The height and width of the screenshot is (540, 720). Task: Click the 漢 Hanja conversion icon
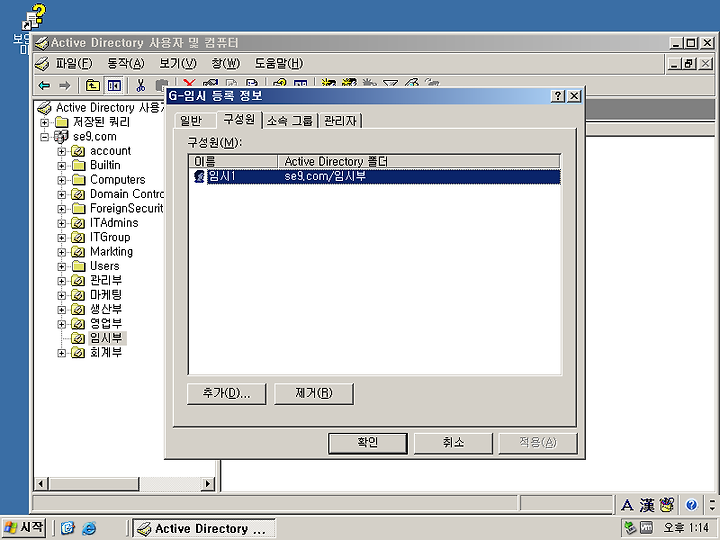point(647,506)
